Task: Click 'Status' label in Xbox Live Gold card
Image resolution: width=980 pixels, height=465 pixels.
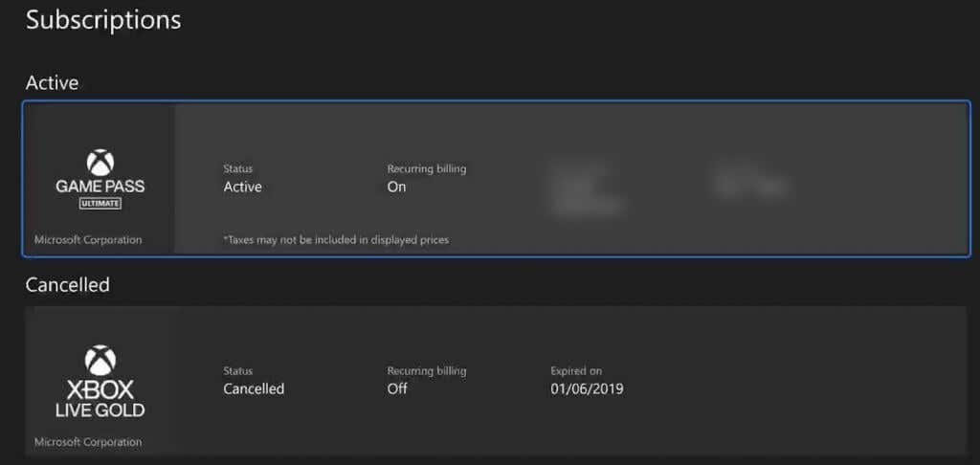Action: pos(238,370)
